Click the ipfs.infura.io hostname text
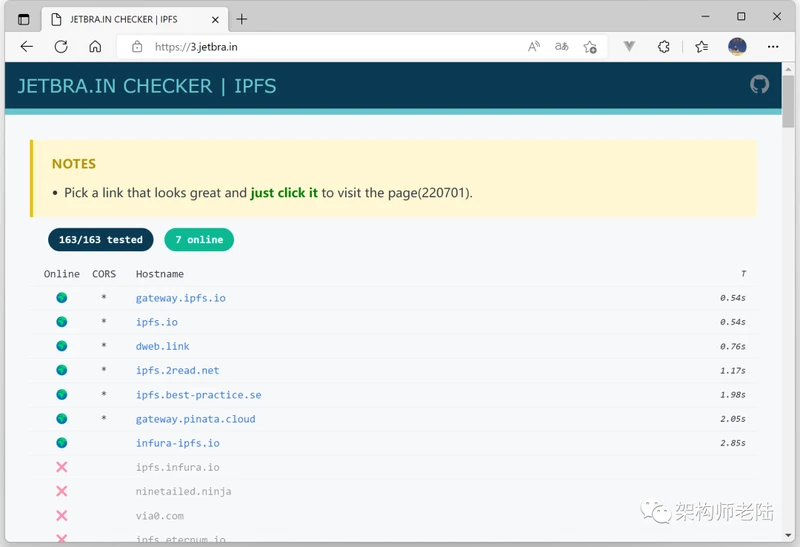This screenshot has width=800, height=547. (178, 467)
